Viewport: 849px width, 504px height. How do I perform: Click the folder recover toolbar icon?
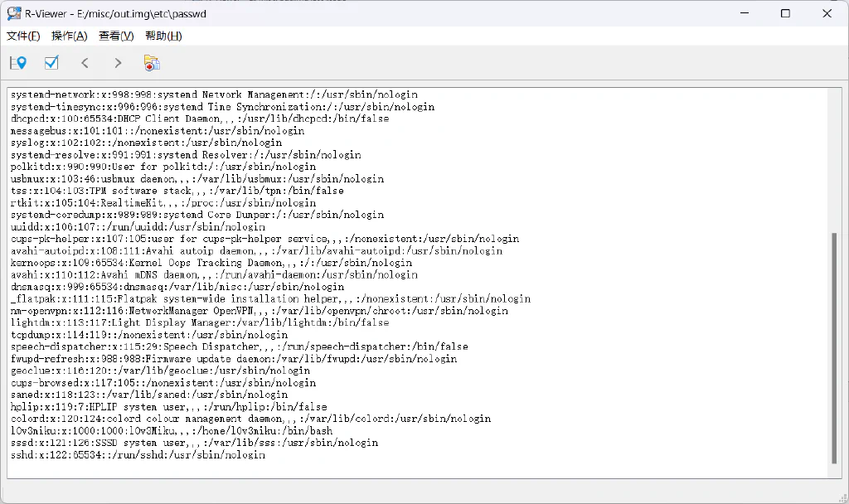[x=152, y=63]
